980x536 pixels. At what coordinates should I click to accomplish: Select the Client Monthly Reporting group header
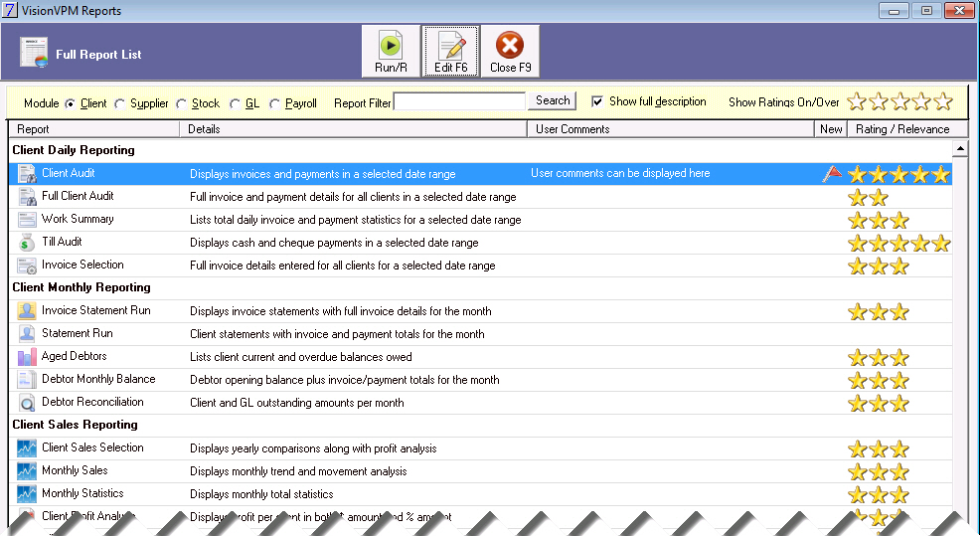(x=82, y=287)
